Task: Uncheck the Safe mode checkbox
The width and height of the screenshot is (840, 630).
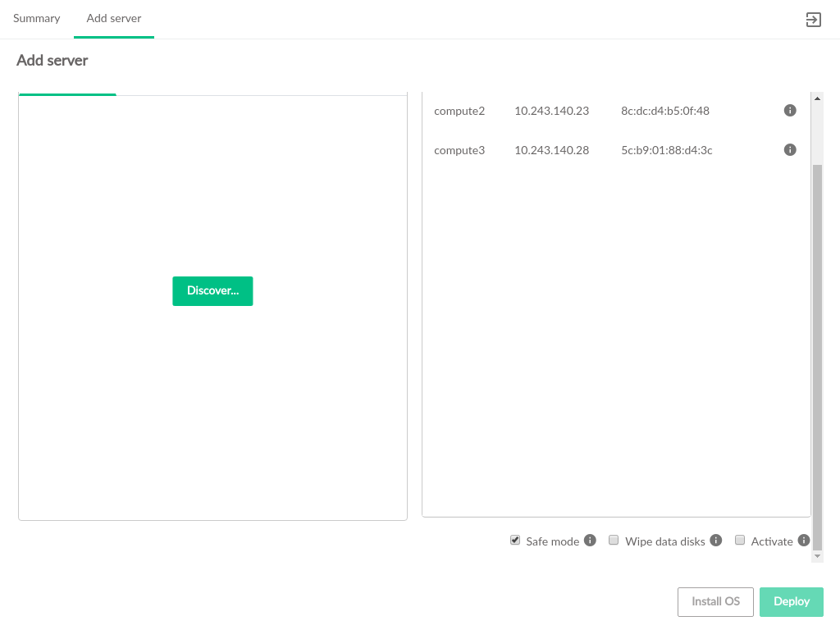Action: 515,541
